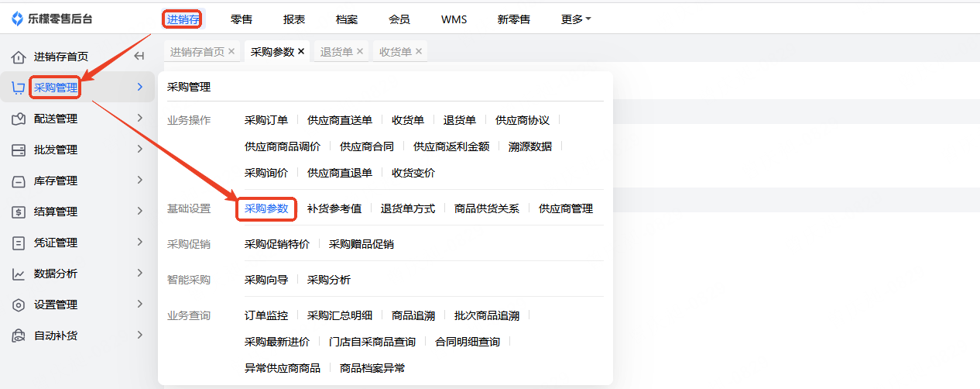980x389 pixels.
Task: Click the 自动补货 truck icon
Action: (19, 336)
